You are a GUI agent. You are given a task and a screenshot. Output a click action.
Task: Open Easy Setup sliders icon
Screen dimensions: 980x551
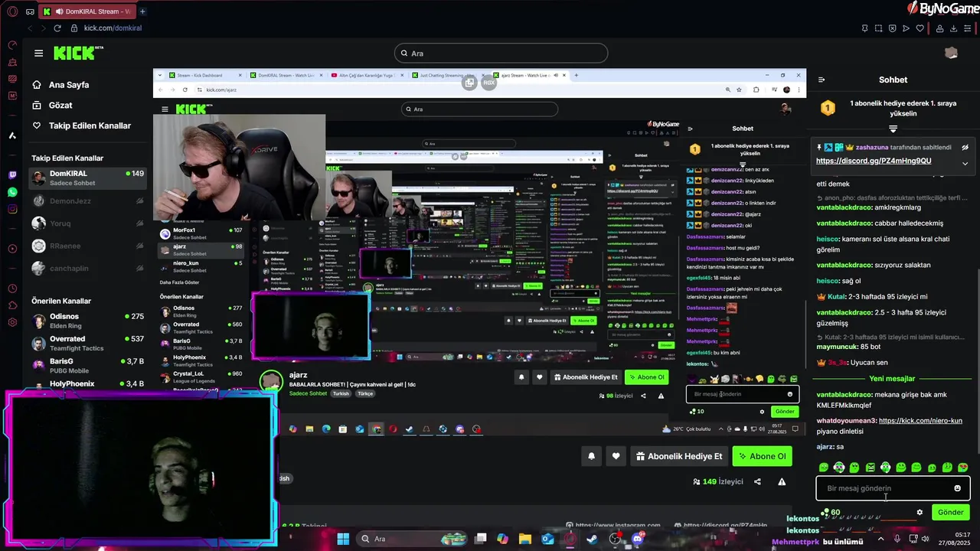(969, 28)
